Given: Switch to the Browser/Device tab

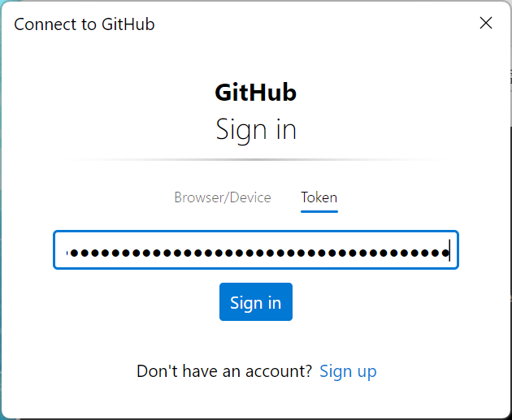Looking at the screenshot, I should (223, 197).
